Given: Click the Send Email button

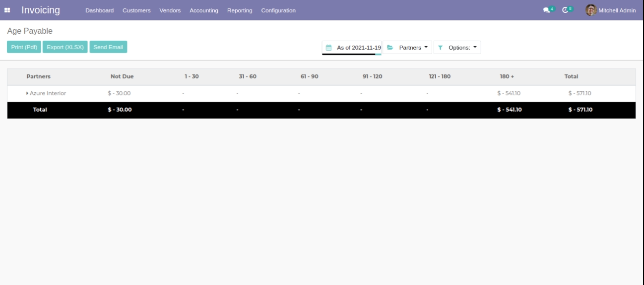Looking at the screenshot, I should [108, 47].
